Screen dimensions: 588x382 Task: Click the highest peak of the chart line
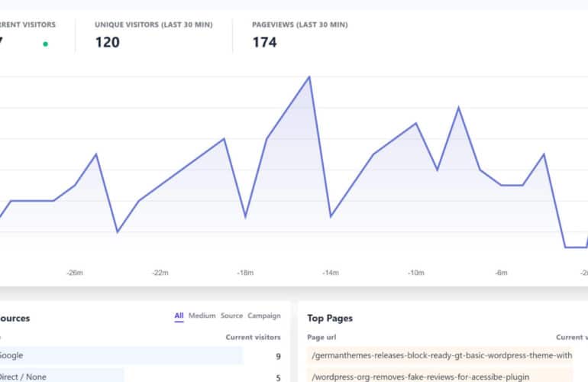pyautogui.click(x=309, y=77)
